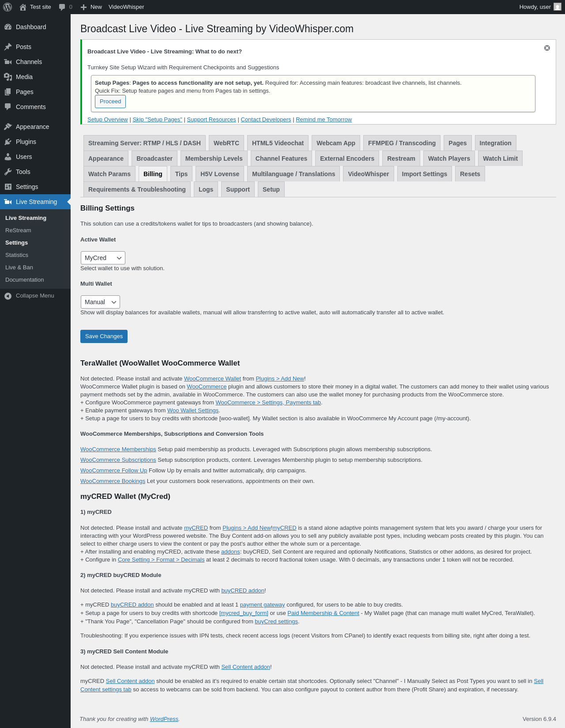Open the Active Wallet MyCred dropdown
Image resolution: width=565 pixels, height=728 pixels.
click(103, 258)
